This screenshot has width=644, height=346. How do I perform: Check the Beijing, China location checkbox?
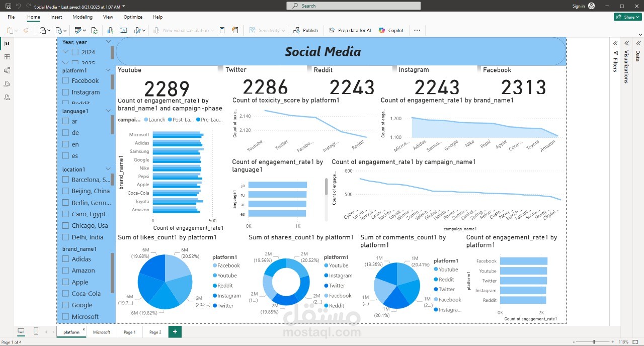[x=65, y=191]
